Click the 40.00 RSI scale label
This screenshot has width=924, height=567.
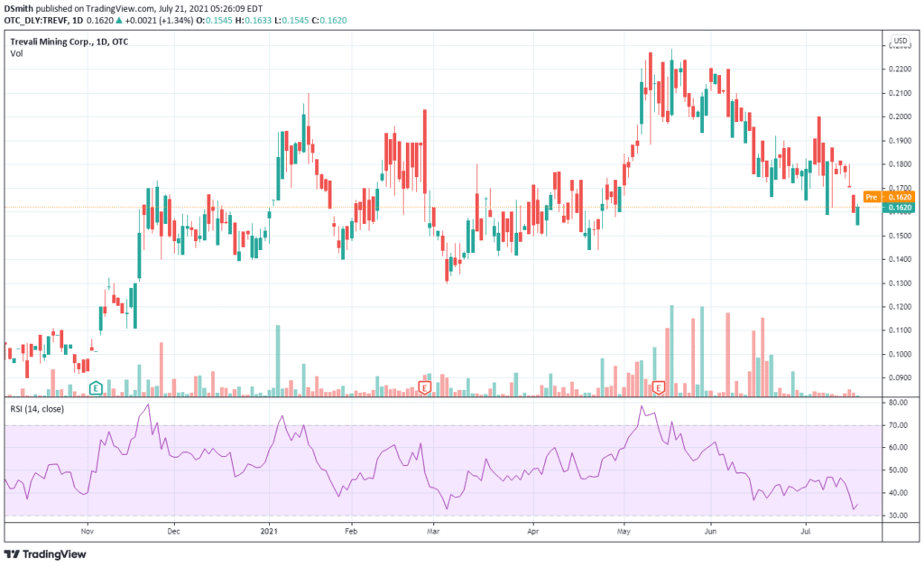pos(898,493)
